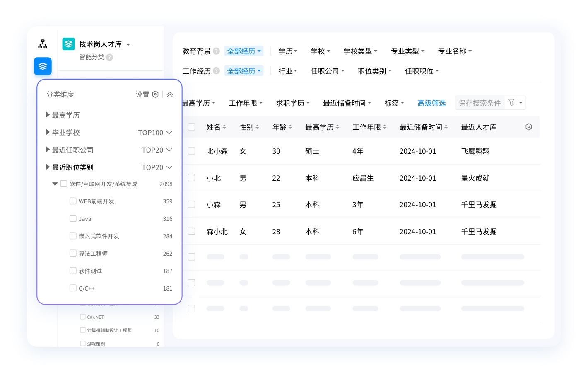Click the filter funnel icon
588x373 pixels.
512,102
